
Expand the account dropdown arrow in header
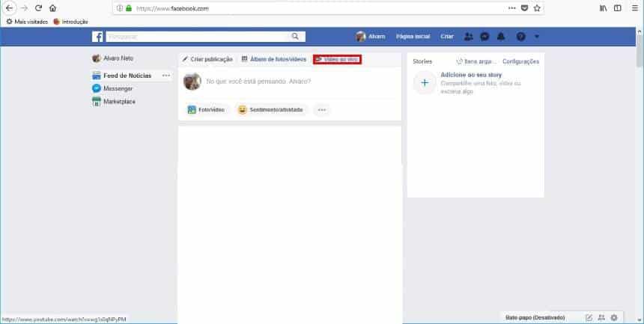(x=537, y=37)
